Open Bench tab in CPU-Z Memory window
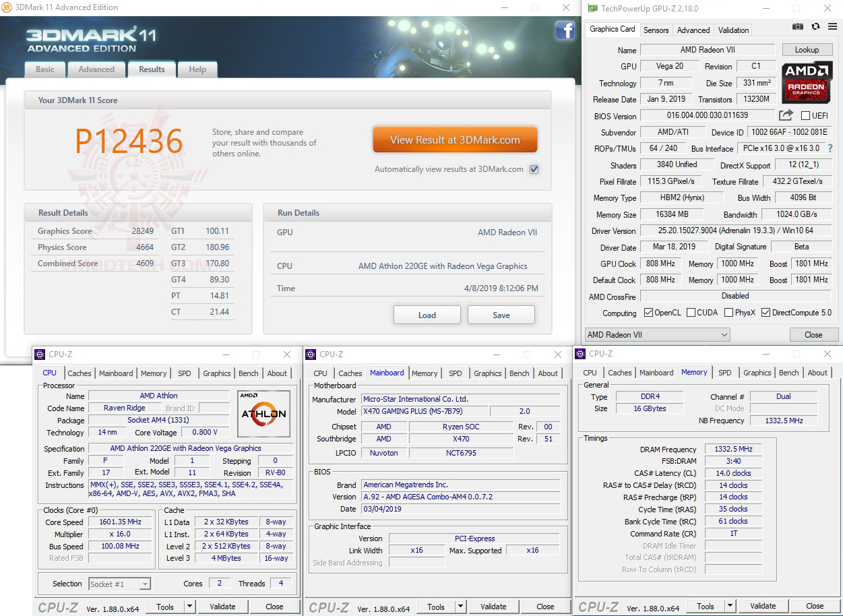 (x=788, y=373)
